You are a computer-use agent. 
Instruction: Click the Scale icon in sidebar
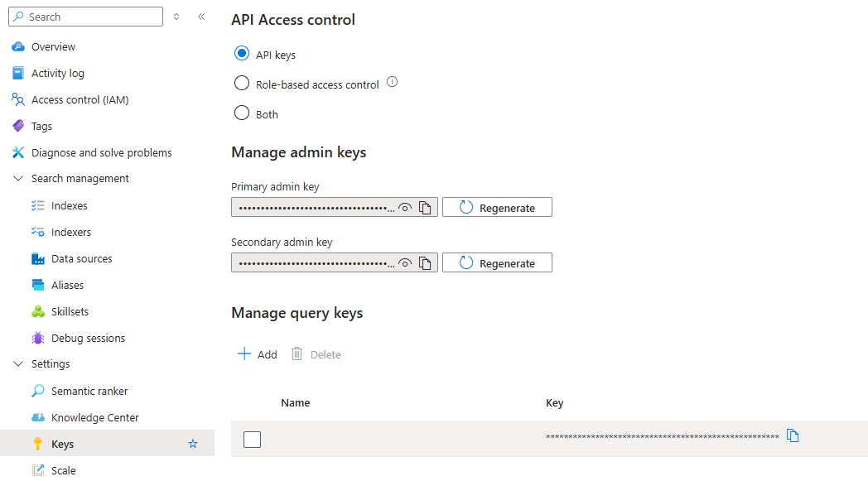[38, 470]
